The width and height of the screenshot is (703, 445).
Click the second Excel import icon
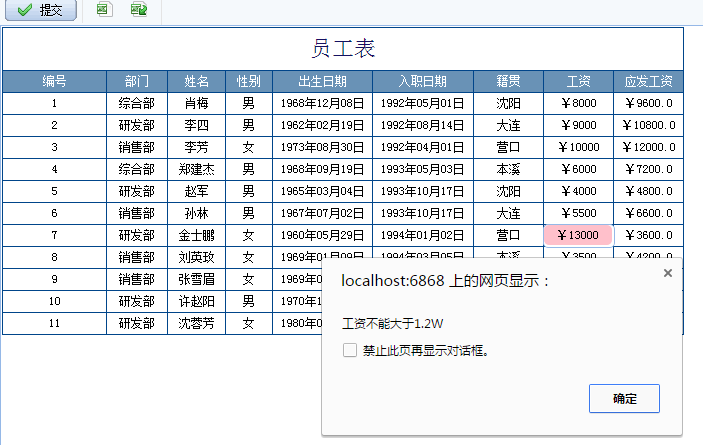pyautogui.click(x=139, y=9)
